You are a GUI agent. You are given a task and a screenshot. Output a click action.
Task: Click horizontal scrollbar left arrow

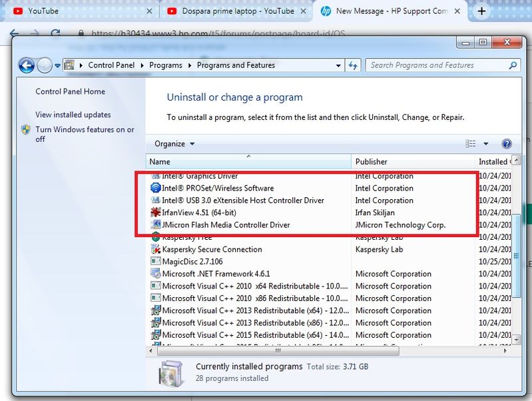(150, 351)
